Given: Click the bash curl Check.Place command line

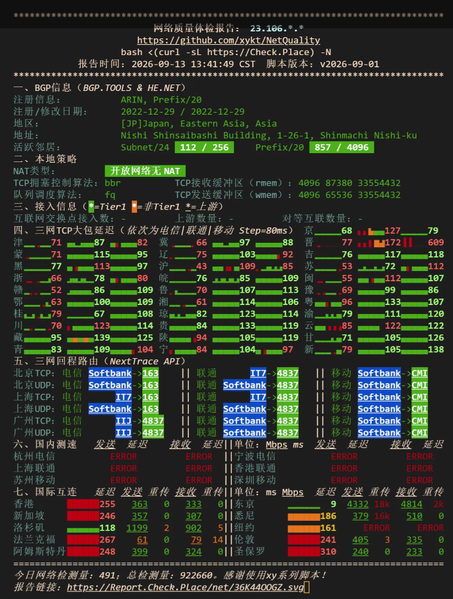Looking at the screenshot, I should (226, 52).
